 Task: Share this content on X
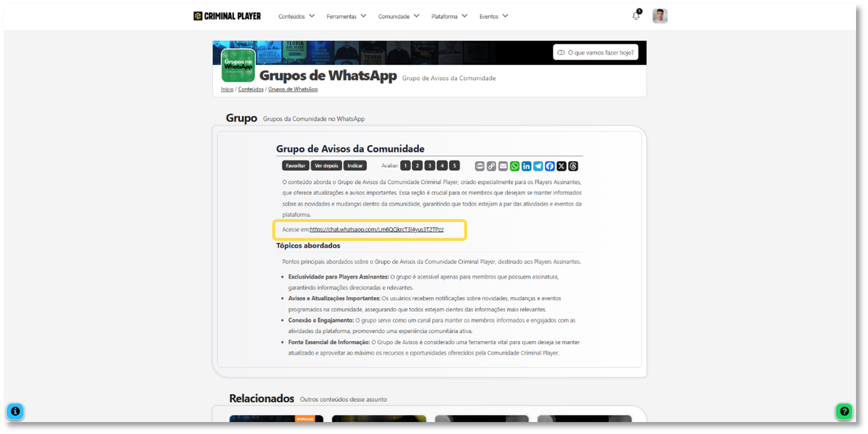[561, 166]
